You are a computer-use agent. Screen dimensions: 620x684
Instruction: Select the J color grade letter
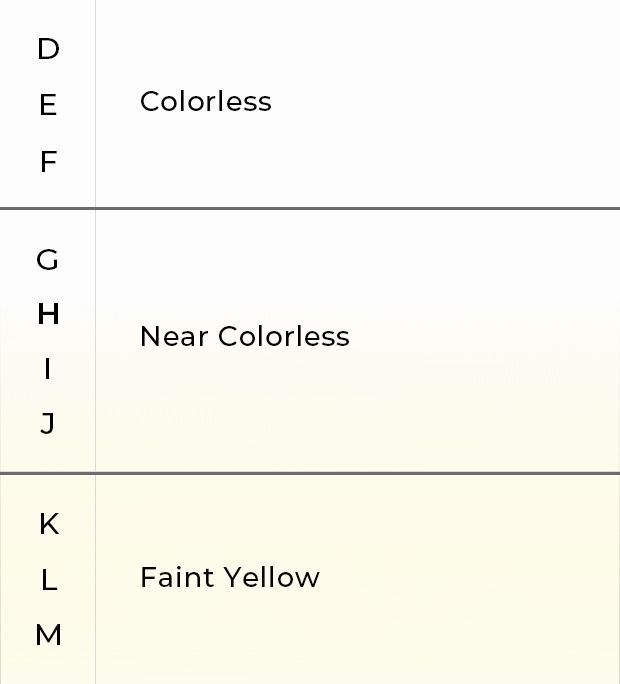(48, 424)
